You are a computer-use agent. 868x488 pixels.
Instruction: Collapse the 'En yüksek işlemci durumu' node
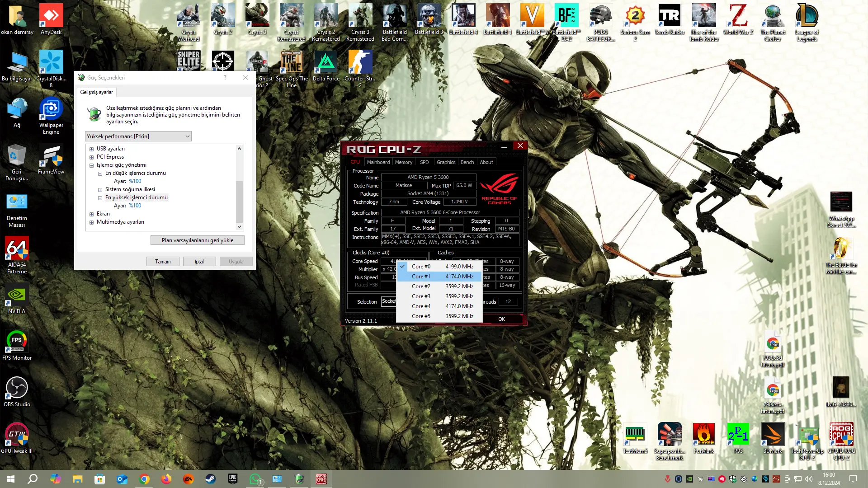(x=100, y=198)
